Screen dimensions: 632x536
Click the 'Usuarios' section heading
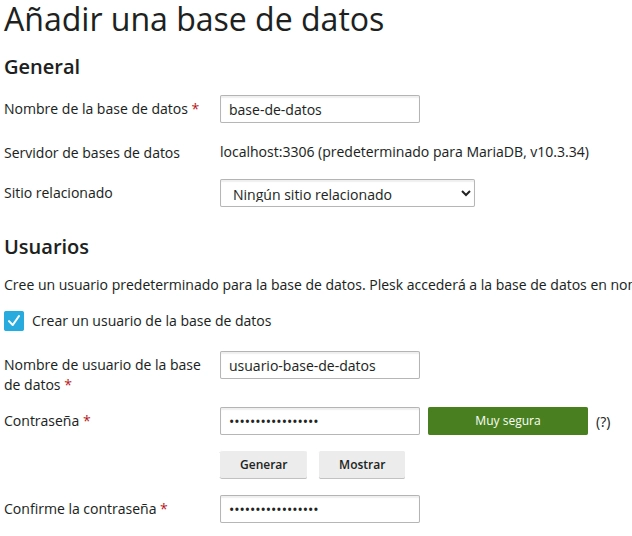coord(46,247)
